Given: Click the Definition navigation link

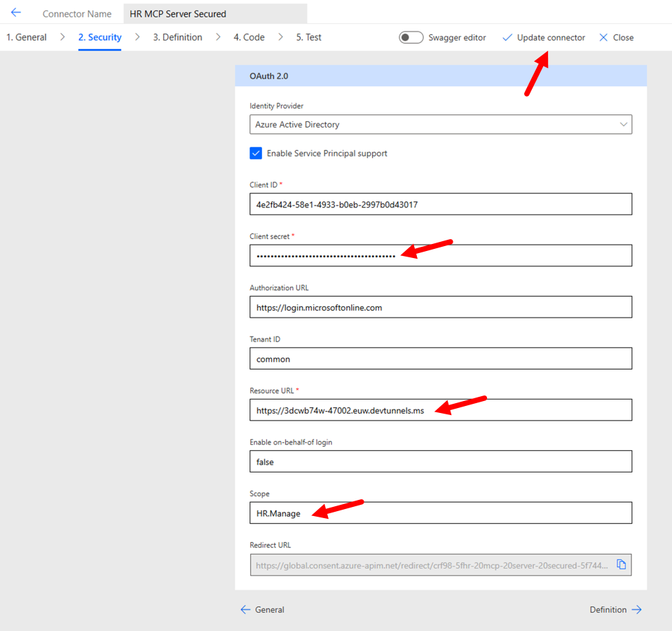Looking at the screenshot, I should click(x=608, y=609).
